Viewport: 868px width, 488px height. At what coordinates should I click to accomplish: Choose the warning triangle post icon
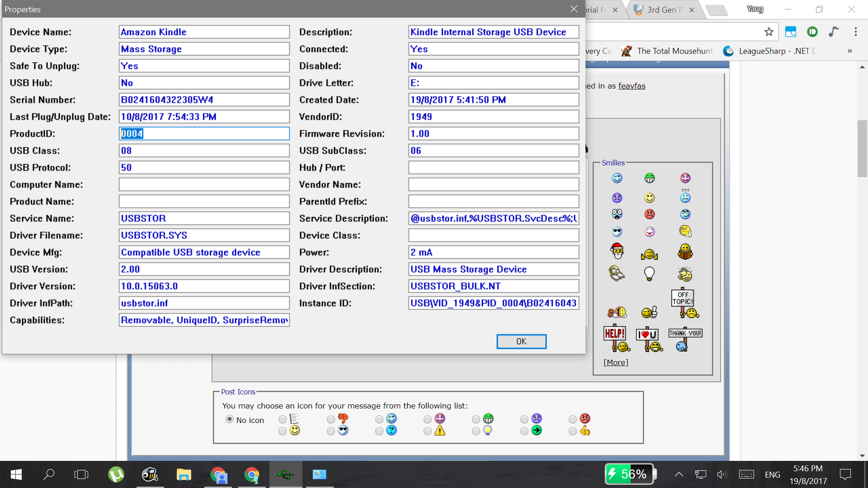(x=428, y=431)
